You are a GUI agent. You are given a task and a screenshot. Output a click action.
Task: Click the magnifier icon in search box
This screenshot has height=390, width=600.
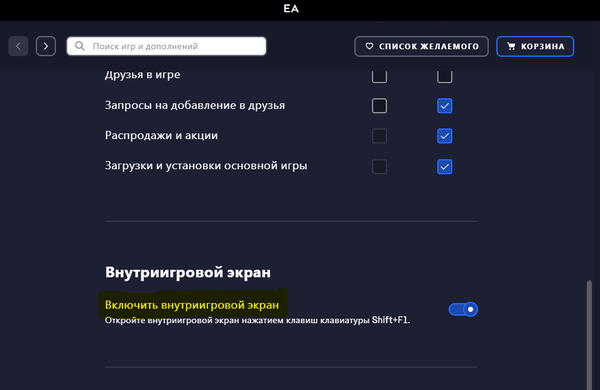[x=80, y=46]
